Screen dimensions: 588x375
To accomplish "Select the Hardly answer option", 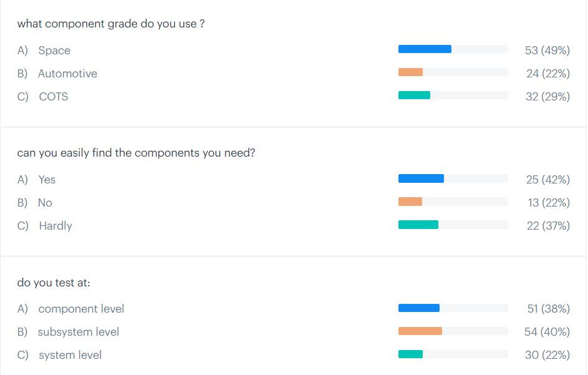I will [x=55, y=226].
